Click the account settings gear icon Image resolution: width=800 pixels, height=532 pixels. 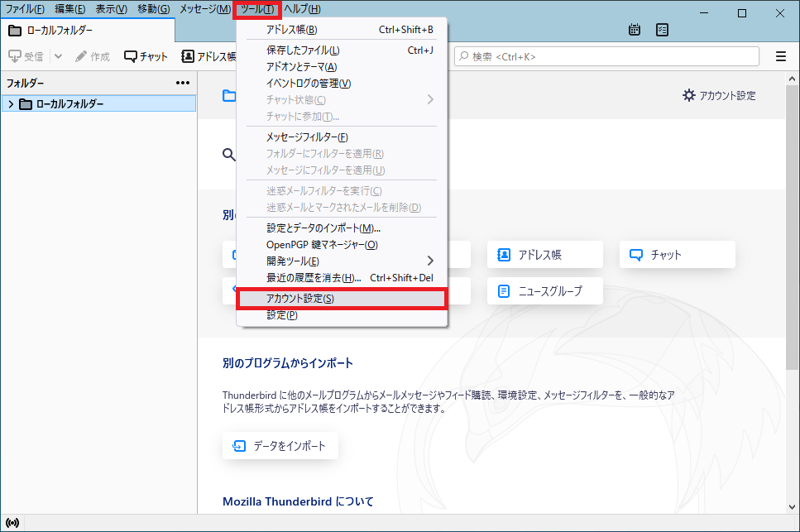[x=689, y=95]
